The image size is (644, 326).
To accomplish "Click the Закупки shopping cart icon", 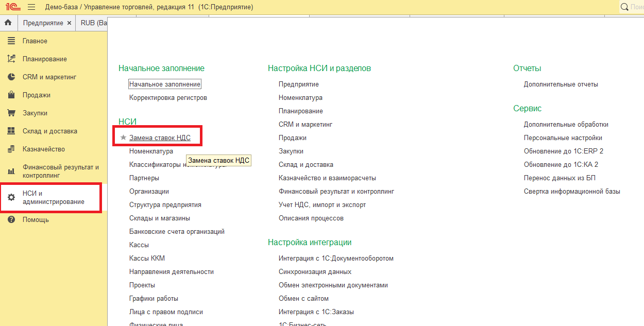I will 11,113.
